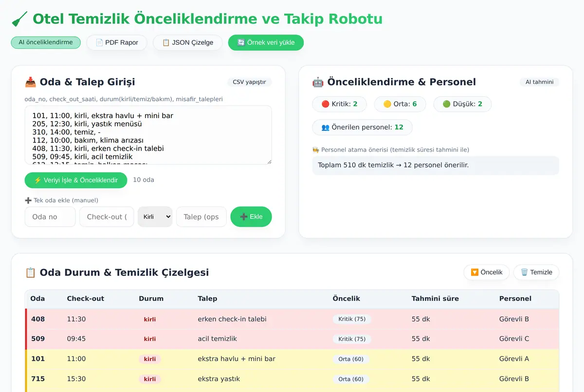Sort by Öncelik button
The width and height of the screenshot is (584, 392).
tap(487, 272)
